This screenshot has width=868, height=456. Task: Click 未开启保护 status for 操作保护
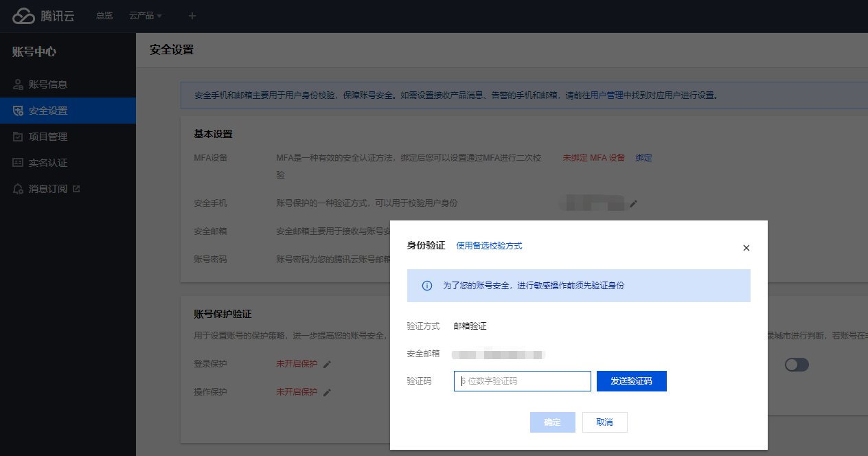297,392
